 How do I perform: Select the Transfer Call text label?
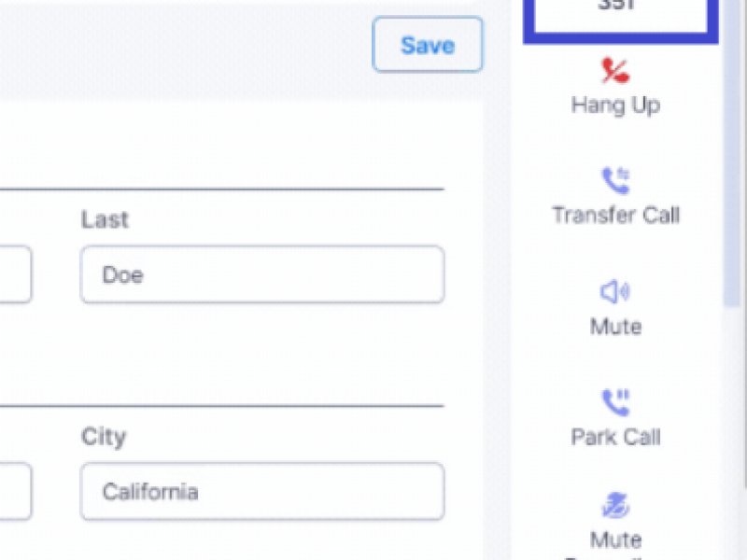[x=615, y=216]
